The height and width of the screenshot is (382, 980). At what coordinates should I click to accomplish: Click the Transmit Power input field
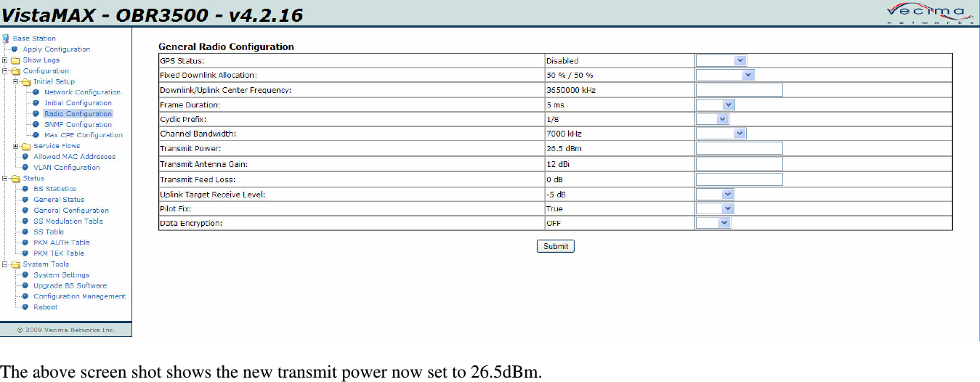[740, 148]
